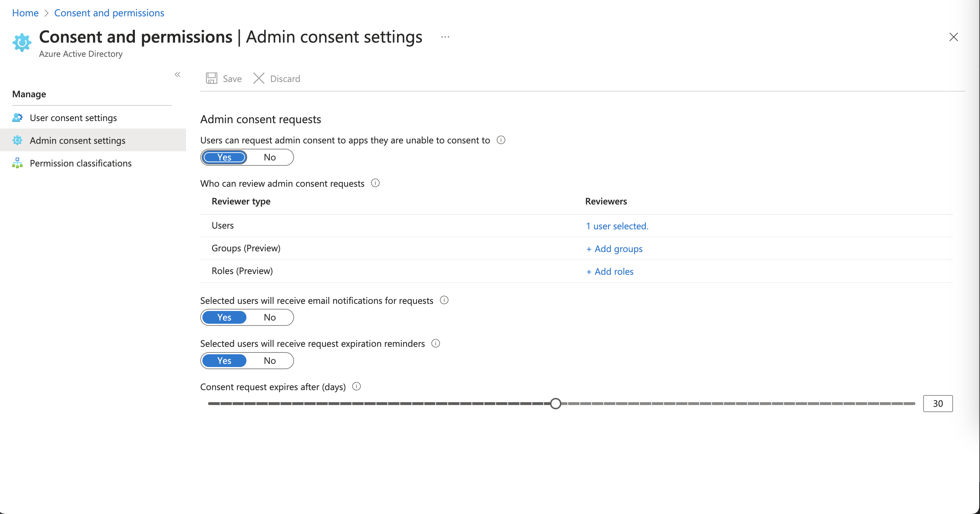Click the Users reviewer type row
Image resolution: width=980 pixels, height=514 pixels.
(576, 226)
